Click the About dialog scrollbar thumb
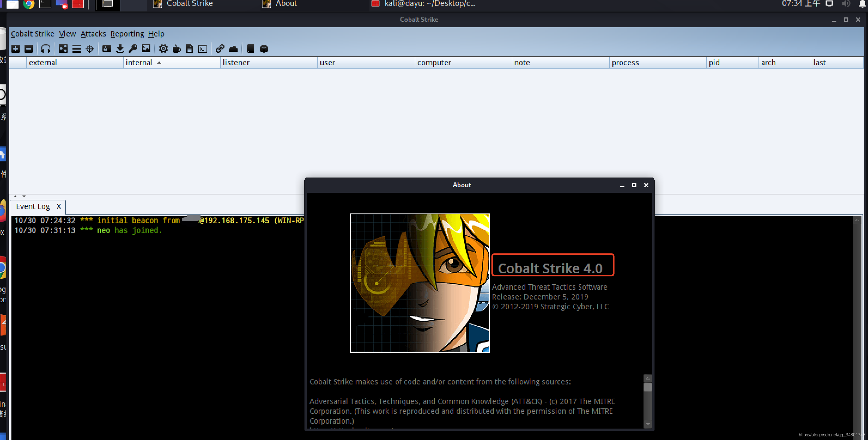The image size is (868, 440). tap(648, 387)
